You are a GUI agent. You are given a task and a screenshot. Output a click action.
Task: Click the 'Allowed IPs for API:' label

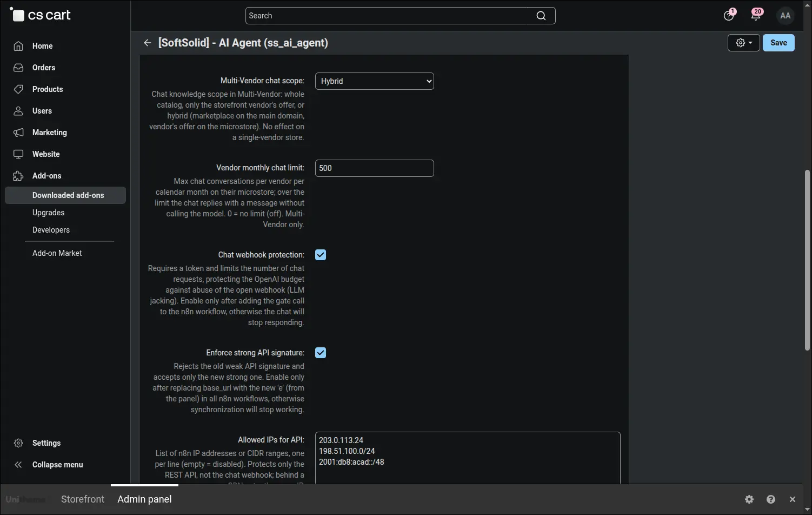click(271, 440)
